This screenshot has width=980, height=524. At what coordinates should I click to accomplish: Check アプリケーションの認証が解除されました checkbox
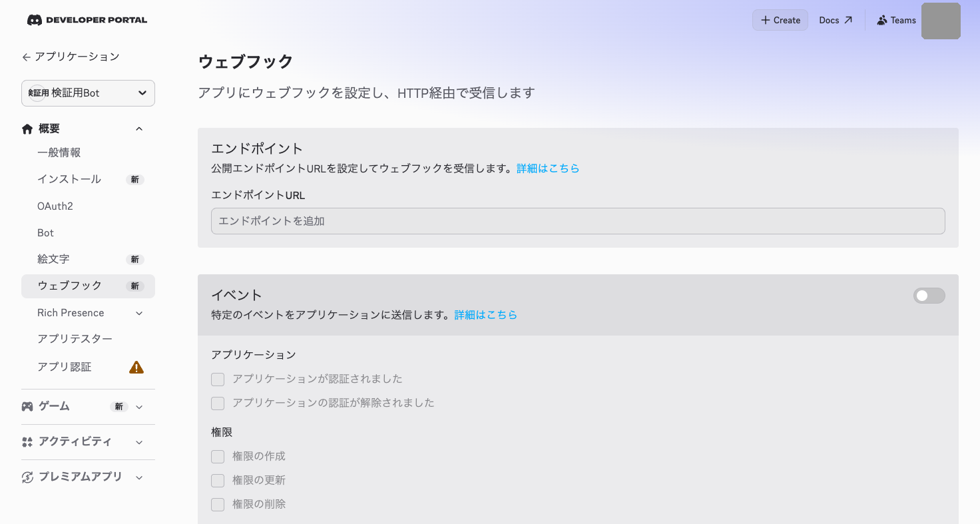(218, 403)
